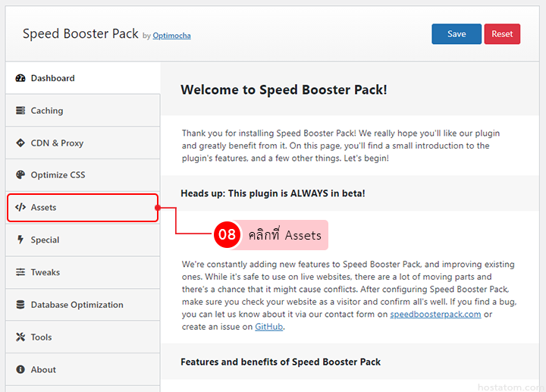This screenshot has width=546, height=392.
Task: Open the speedboosterpack.com link
Action: coord(435,315)
